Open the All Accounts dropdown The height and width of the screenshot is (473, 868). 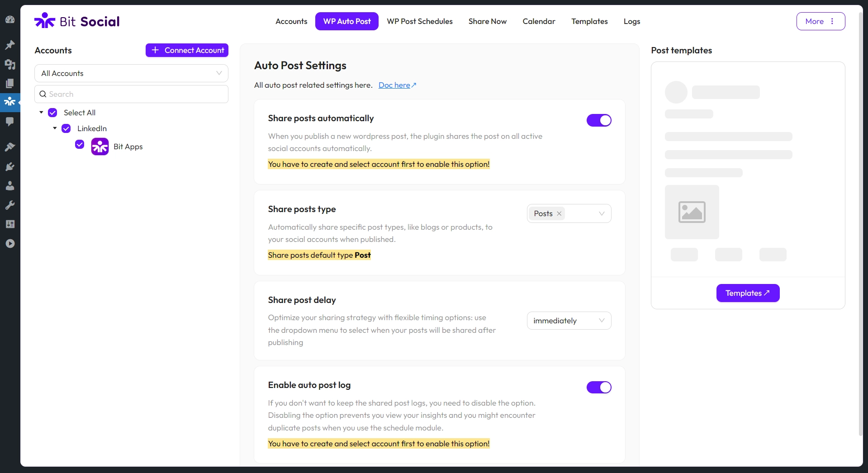click(131, 73)
